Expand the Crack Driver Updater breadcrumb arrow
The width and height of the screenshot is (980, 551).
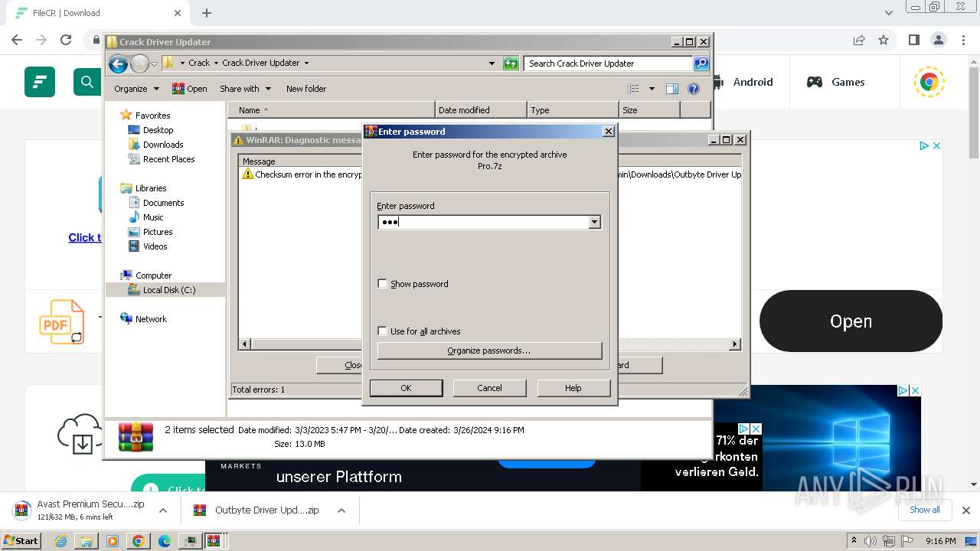point(306,64)
